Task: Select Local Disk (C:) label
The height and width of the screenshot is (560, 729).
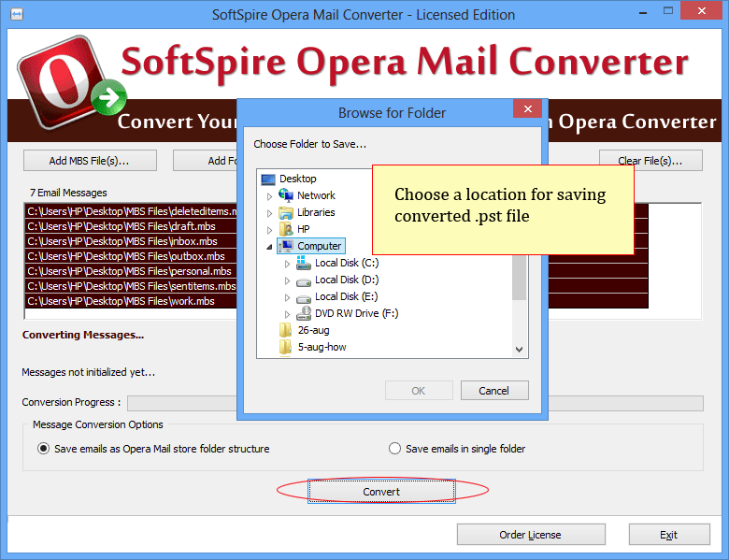Action: [347, 263]
